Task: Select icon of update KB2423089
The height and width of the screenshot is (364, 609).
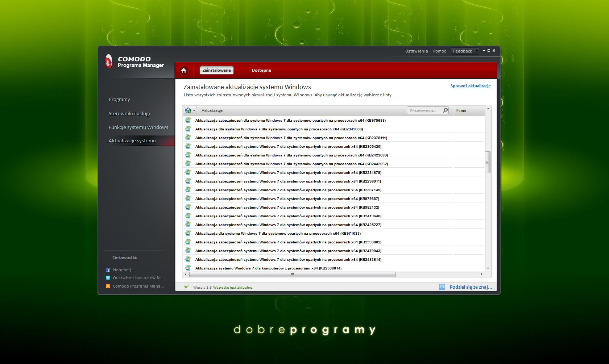Action: tap(188, 155)
